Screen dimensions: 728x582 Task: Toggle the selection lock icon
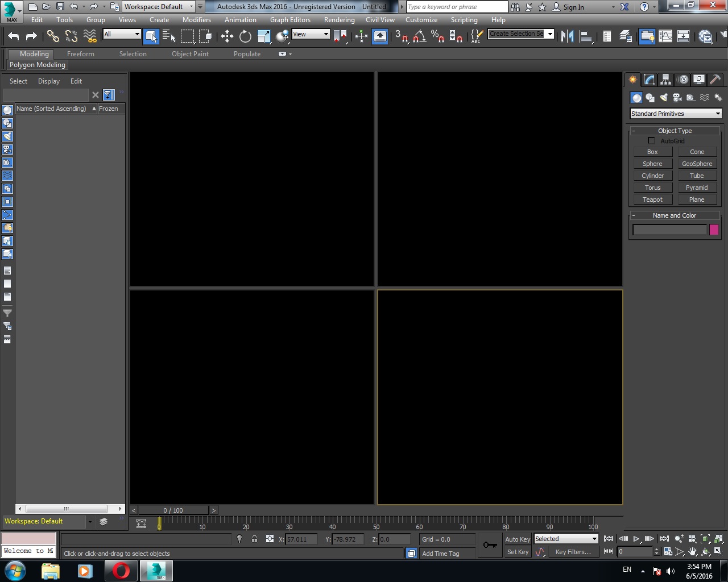pos(254,539)
